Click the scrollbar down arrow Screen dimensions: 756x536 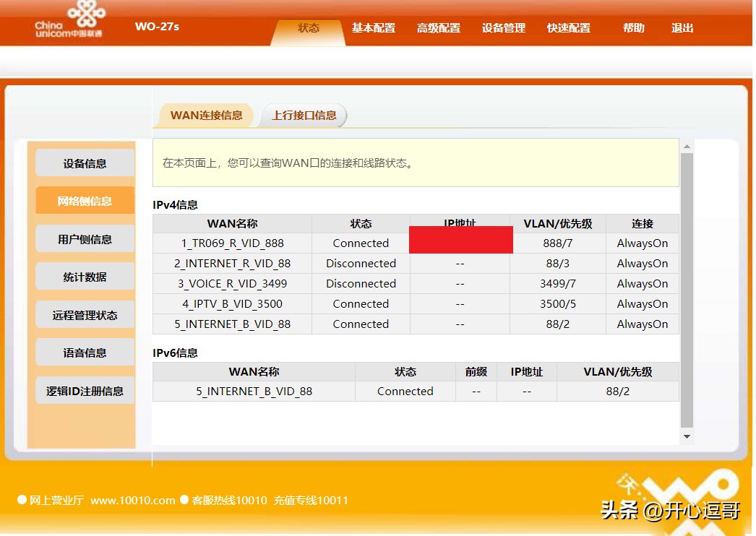pos(687,436)
